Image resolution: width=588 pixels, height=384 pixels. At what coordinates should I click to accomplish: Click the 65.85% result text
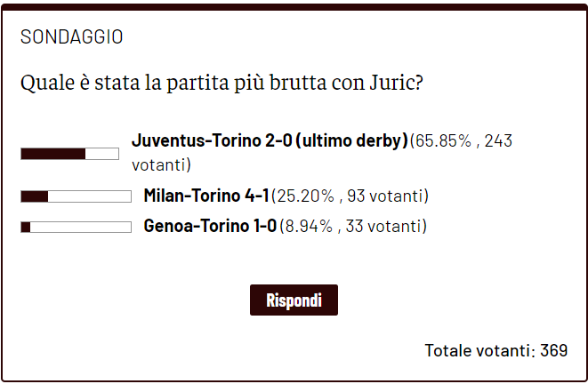[442, 140]
